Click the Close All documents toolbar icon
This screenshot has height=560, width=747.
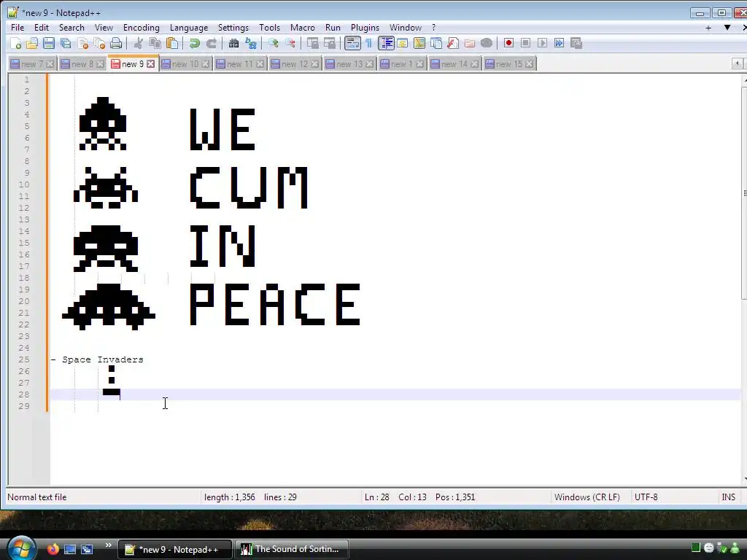pos(99,43)
